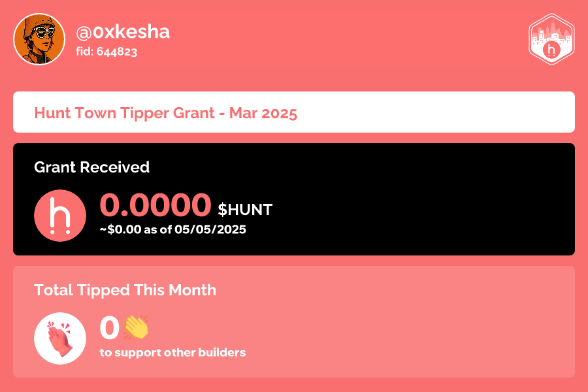Select the clapping hands circle icon

coord(60,338)
